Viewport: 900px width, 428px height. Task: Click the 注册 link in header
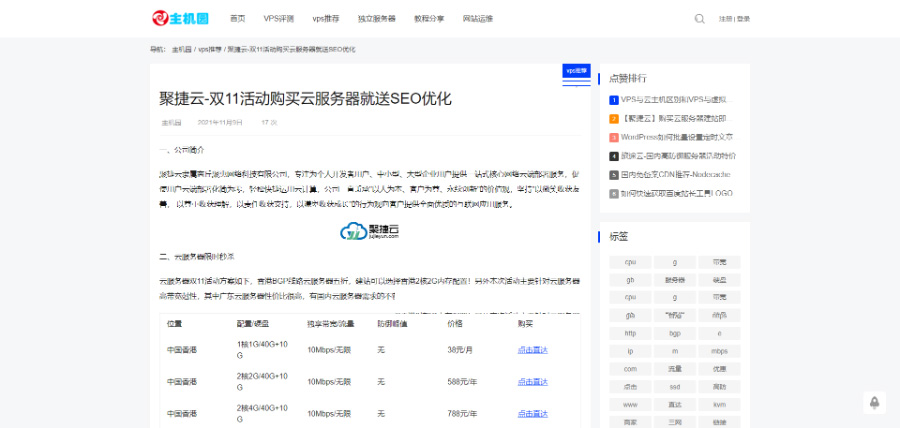[x=725, y=18]
